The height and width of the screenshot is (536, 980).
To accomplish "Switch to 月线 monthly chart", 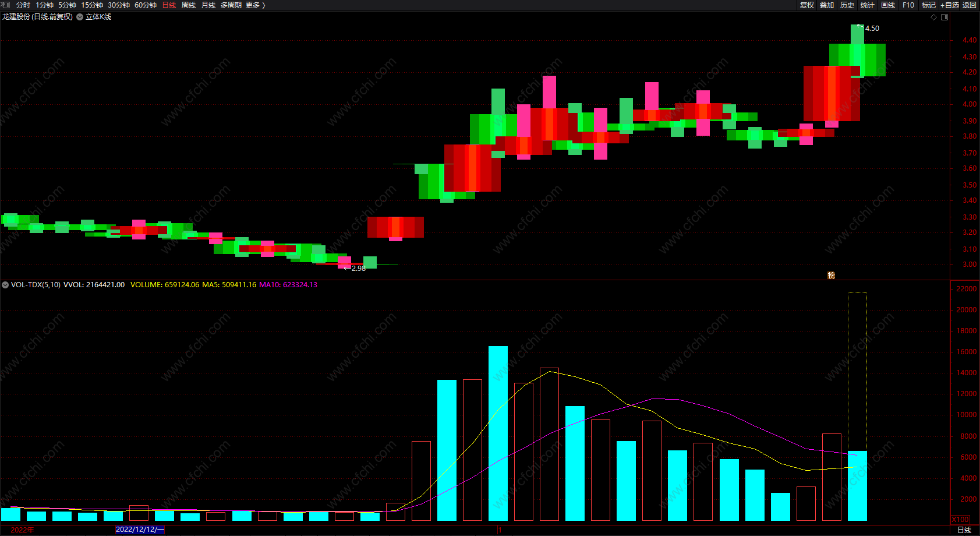I will tap(208, 5).
